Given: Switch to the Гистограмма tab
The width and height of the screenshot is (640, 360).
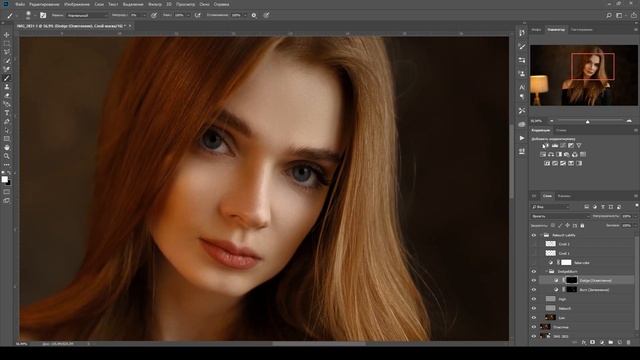Looking at the screenshot, I should point(582,29).
